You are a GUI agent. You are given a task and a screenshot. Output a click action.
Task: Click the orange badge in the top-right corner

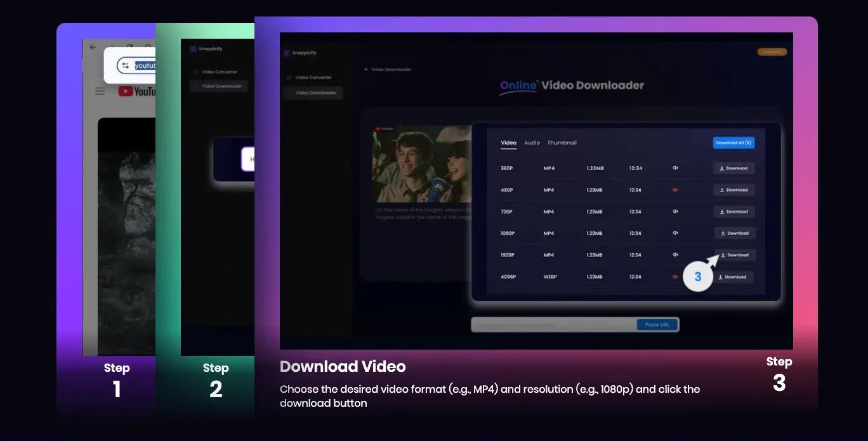click(772, 51)
